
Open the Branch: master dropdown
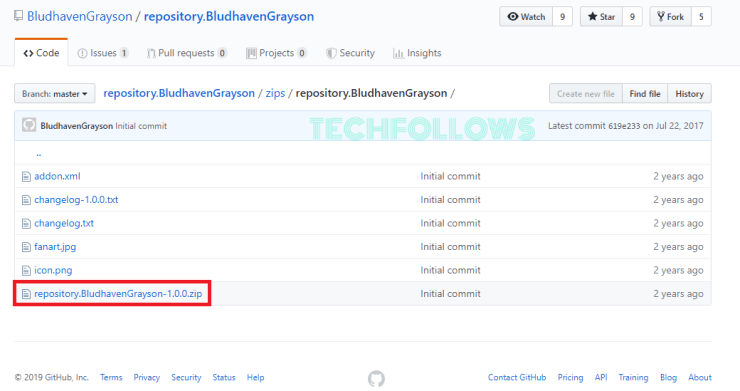tap(55, 94)
